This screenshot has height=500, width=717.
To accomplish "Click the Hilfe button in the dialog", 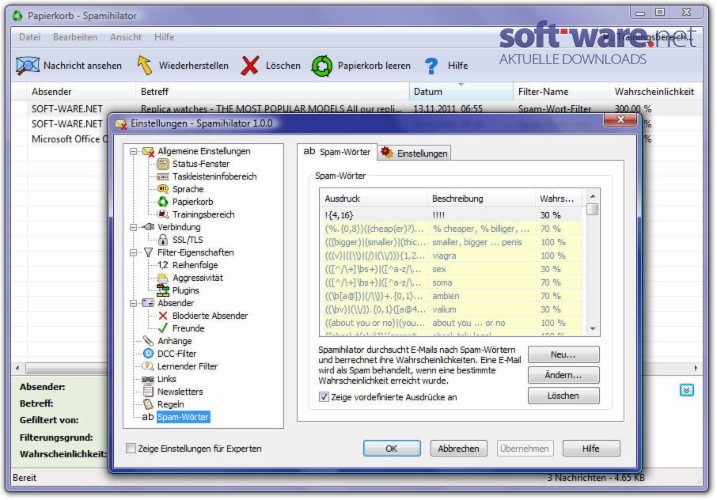I will point(591,449).
